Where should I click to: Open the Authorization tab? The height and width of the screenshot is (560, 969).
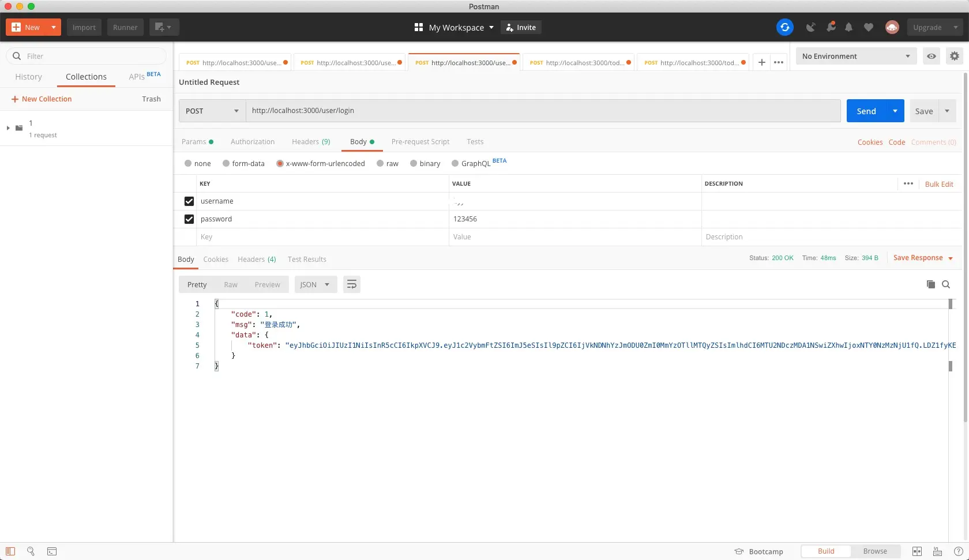(x=253, y=142)
